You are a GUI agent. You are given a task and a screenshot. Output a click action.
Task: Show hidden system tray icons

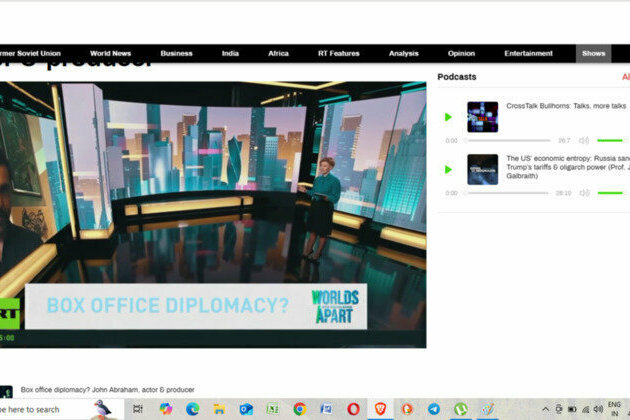coord(546,410)
